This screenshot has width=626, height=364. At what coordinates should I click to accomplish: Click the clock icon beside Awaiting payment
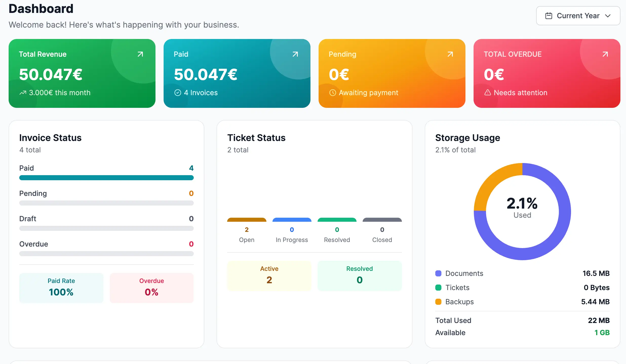click(x=332, y=93)
